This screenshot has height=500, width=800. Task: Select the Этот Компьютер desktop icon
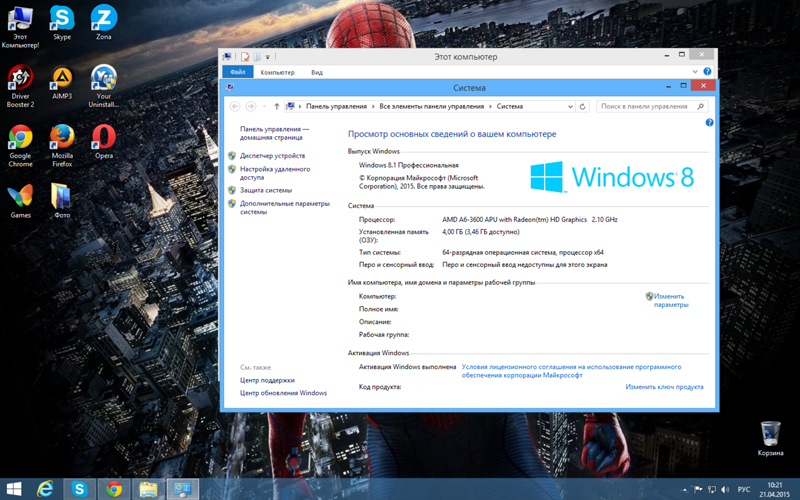click(20, 27)
